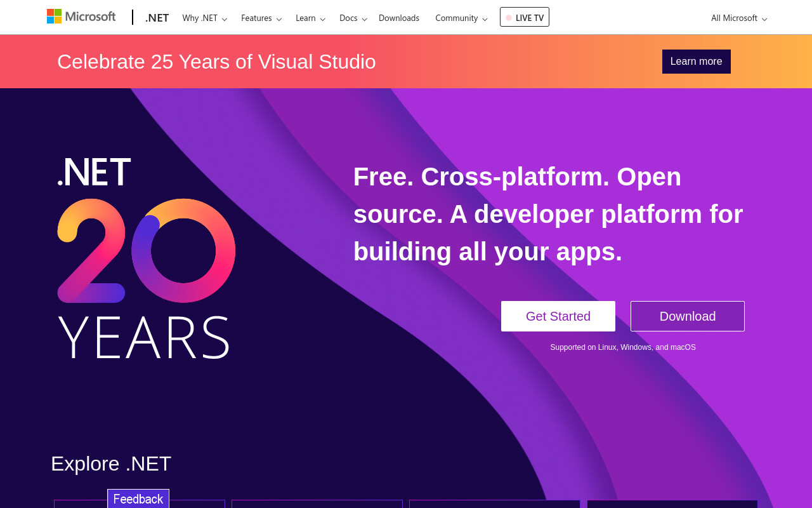Open the Downloads nav item

click(399, 18)
